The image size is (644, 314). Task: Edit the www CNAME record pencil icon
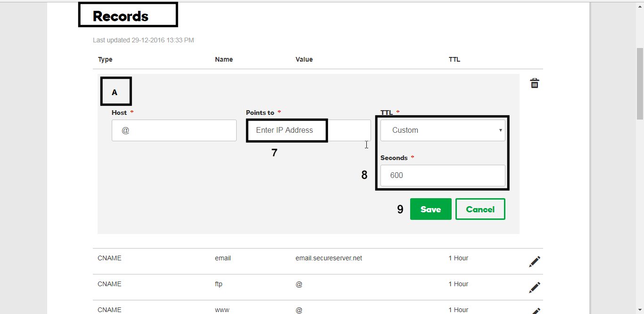(x=535, y=311)
